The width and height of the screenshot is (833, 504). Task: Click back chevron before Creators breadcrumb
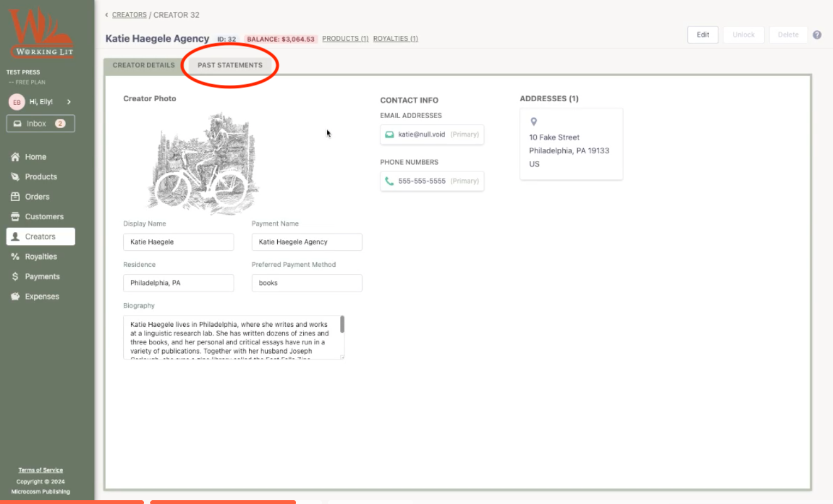point(106,15)
